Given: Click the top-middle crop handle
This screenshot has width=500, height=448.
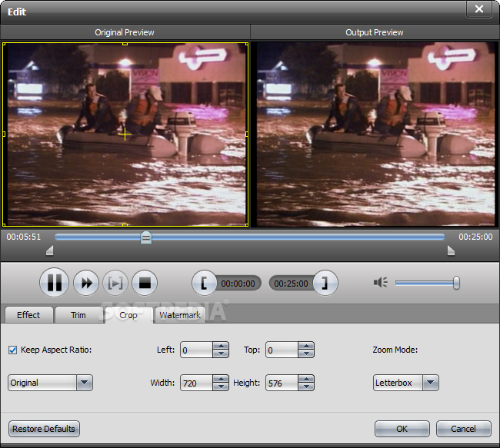Looking at the screenshot, I should [x=125, y=44].
